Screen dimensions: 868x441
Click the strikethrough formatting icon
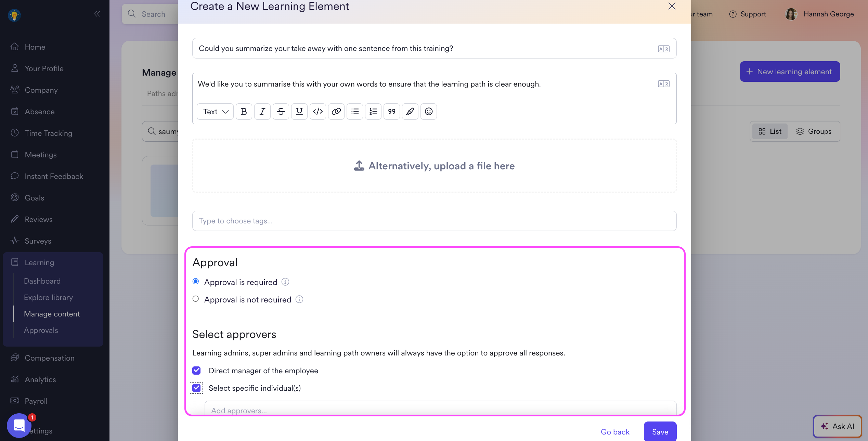(x=281, y=112)
